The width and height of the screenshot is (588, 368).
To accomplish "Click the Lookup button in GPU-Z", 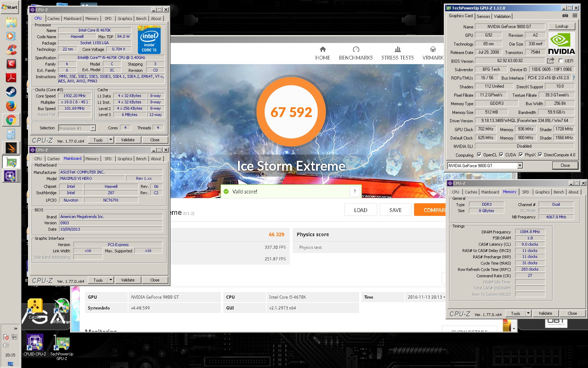I will tap(562, 26).
